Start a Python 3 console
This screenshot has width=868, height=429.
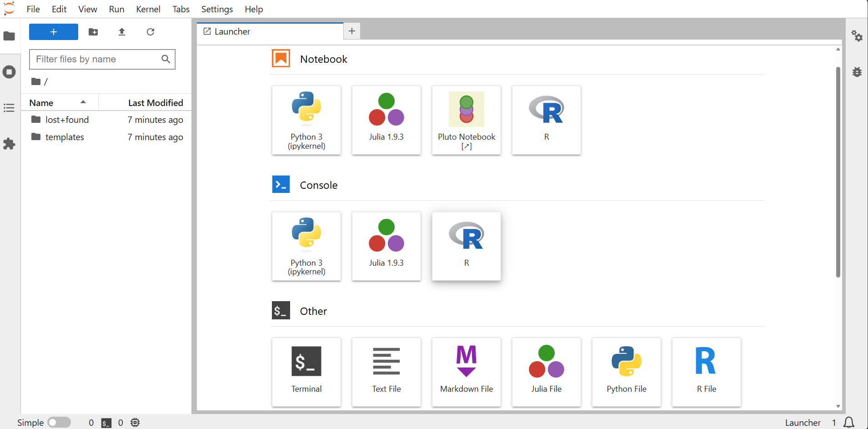coord(306,246)
